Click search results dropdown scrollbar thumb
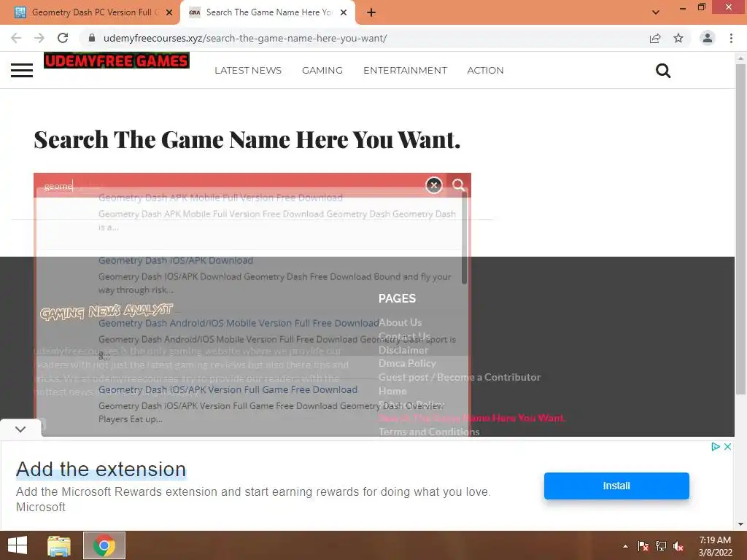The height and width of the screenshot is (560, 747). click(464, 238)
